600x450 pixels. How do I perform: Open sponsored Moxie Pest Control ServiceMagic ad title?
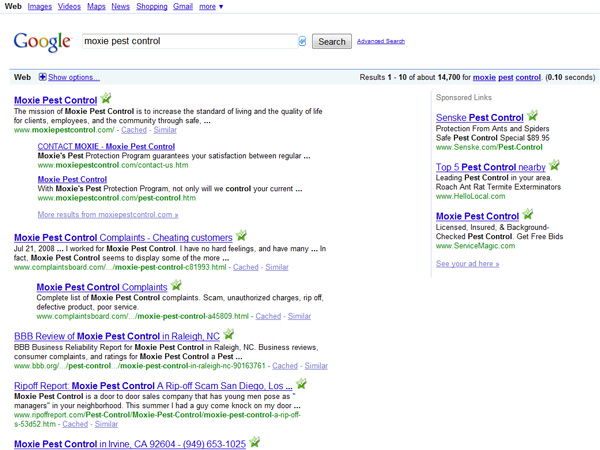pos(477,216)
